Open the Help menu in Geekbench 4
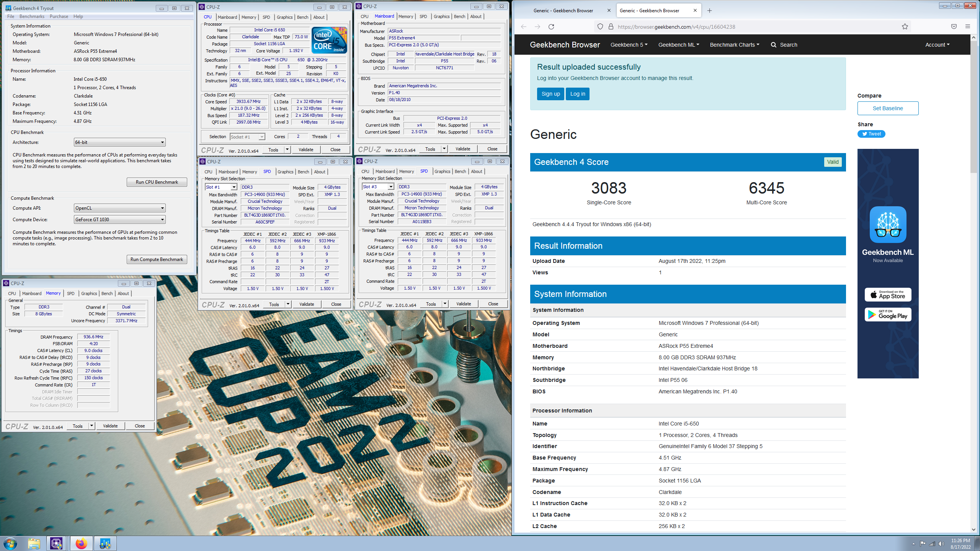 [78, 16]
